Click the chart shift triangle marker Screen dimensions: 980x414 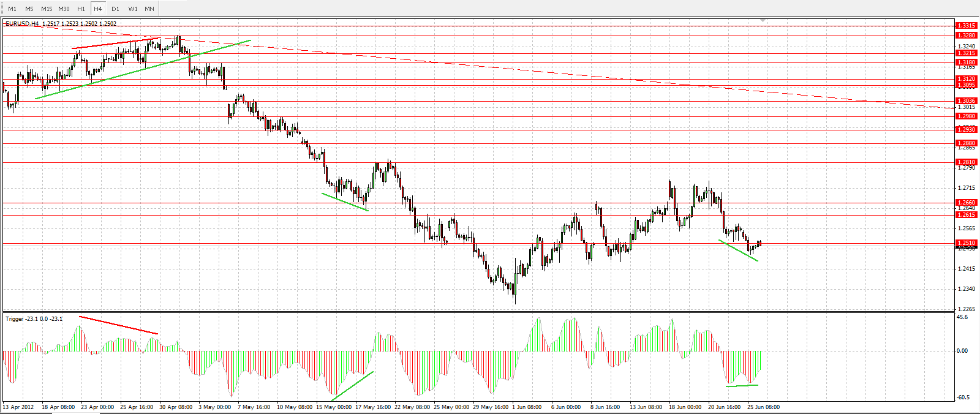pyautogui.click(x=763, y=20)
